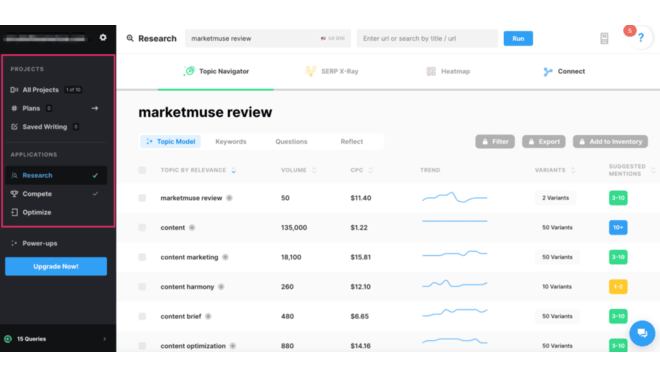Open Saved Writing in sidebar
Screen dimensions: 660x377
pyautogui.click(x=45, y=127)
